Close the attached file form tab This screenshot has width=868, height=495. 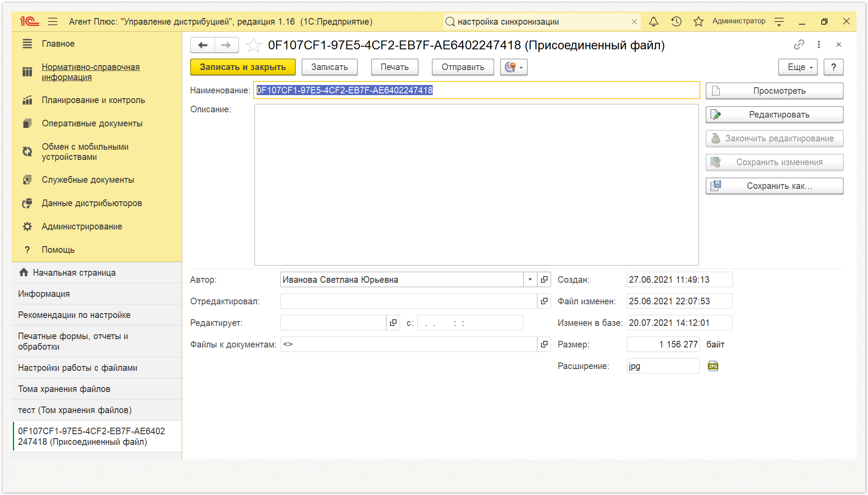tap(839, 44)
